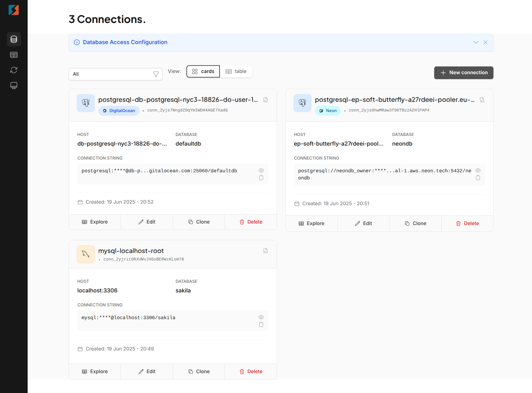Click the filter funnel icon in the search field
Screen dimensions: 532x393
click(156, 74)
